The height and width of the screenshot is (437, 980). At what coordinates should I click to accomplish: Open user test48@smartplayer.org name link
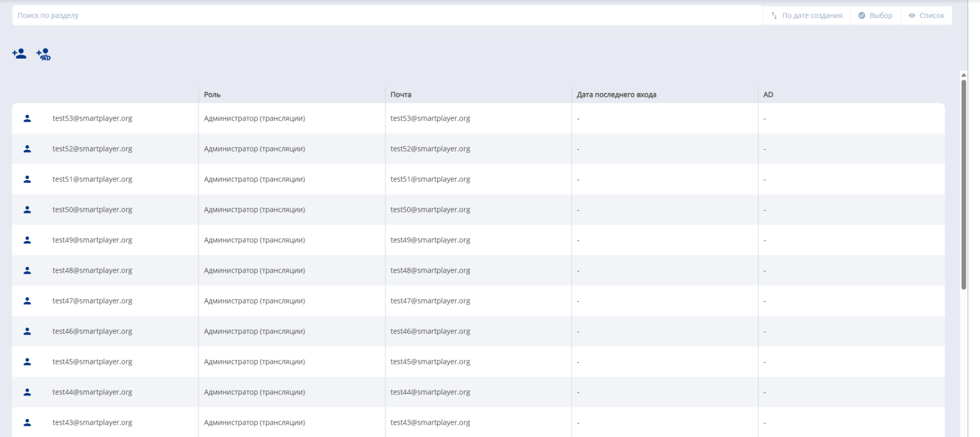click(x=92, y=270)
